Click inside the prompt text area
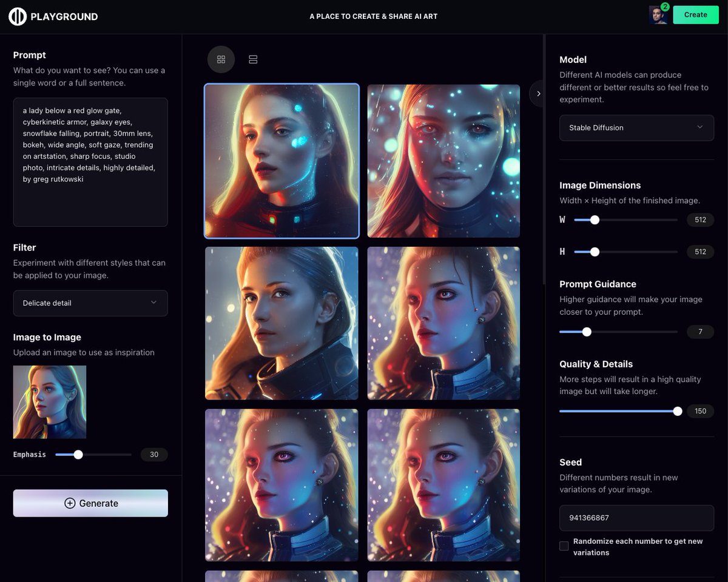This screenshot has width=728, height=582. pos(90,162)
